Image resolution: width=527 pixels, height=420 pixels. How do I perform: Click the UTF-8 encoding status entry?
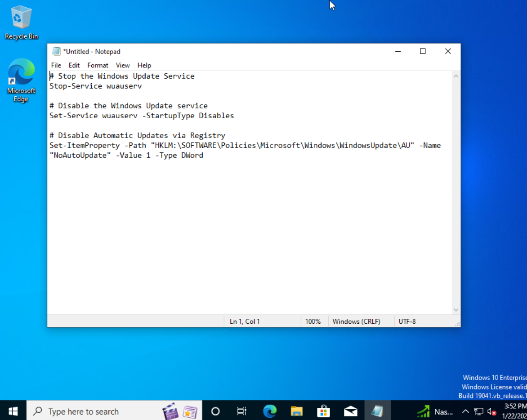click(x=407, y=322)
